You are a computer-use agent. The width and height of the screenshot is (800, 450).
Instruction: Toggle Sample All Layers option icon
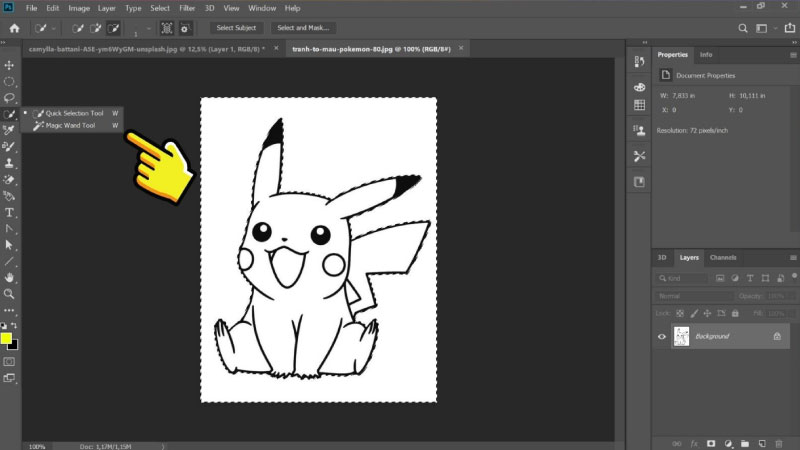[x=167, y=28]
